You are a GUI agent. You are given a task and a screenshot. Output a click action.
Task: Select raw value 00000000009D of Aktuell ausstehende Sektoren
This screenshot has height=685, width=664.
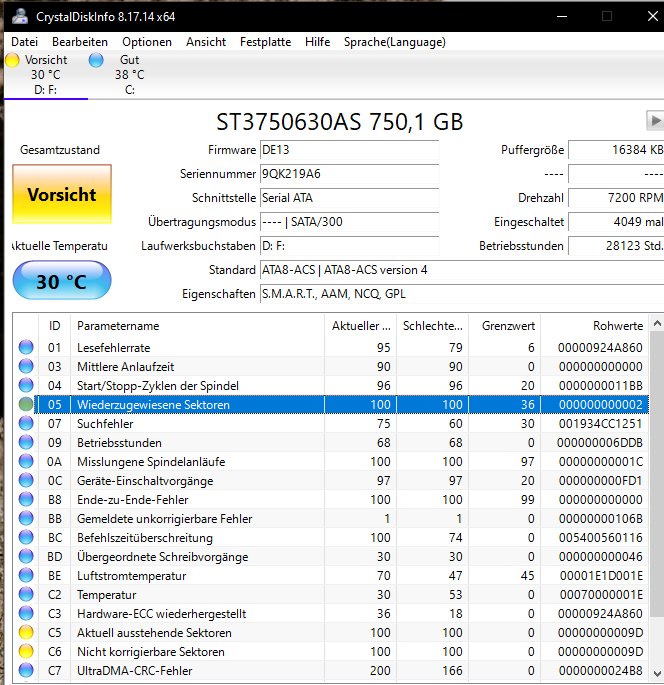[x=601, y=633]
